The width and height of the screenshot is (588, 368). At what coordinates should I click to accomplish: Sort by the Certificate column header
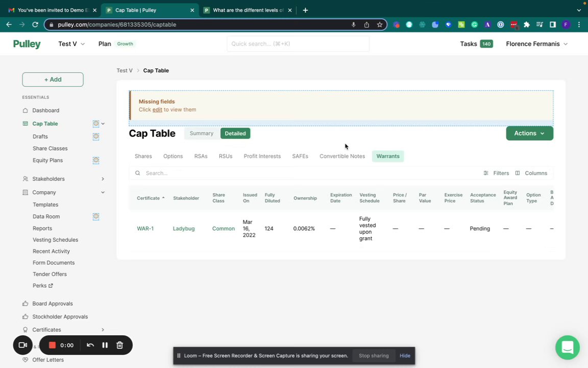pos(151,198)
